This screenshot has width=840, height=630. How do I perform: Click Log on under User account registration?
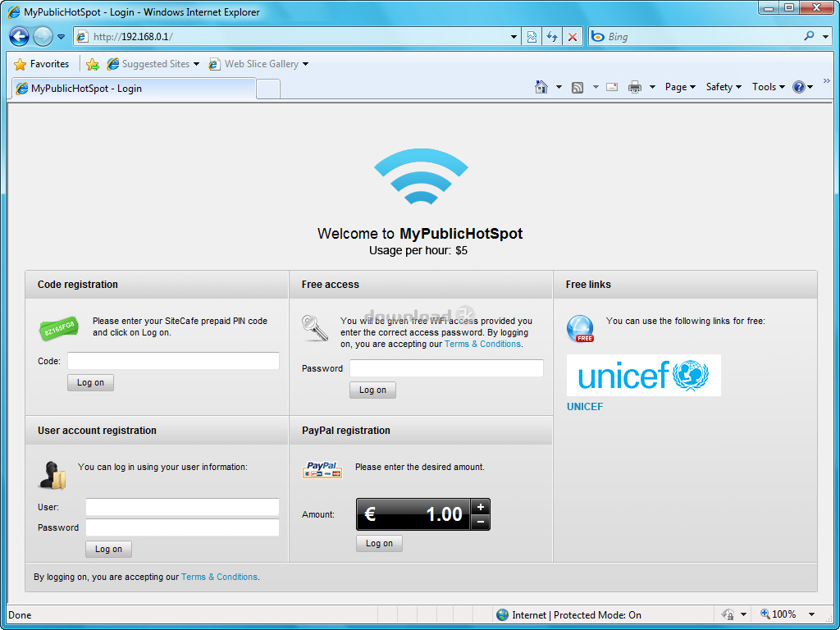(x=109, y=549)
